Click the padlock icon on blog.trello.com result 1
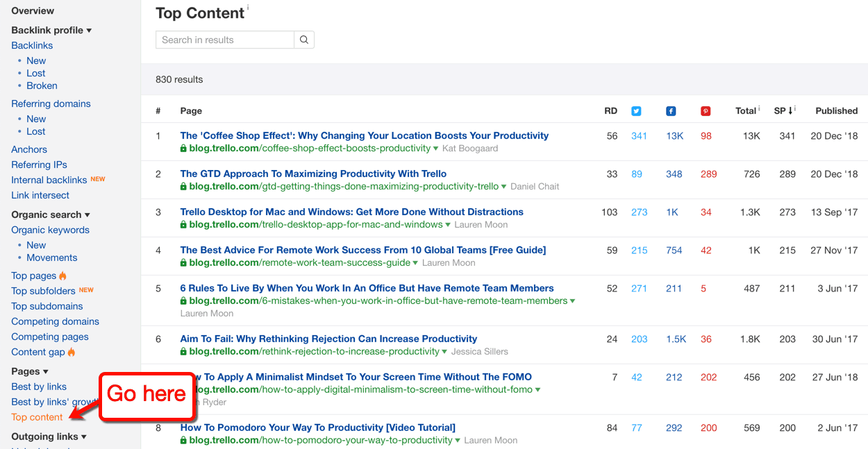868x449 pixels. click(x=183, y=148)
